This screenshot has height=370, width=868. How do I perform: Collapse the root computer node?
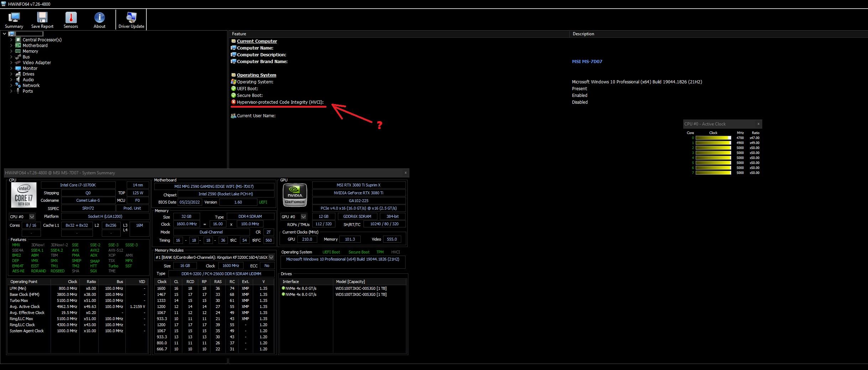click(x=4, y=34)
